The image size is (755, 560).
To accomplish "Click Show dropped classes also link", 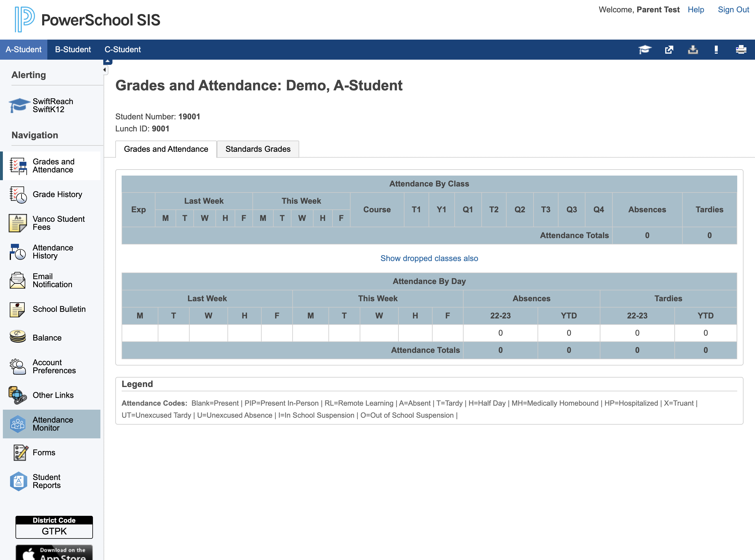I will pos(429,258).
